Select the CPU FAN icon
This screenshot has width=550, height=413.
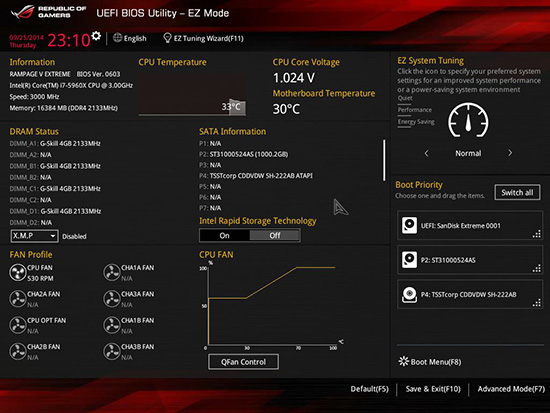point(18,272)
